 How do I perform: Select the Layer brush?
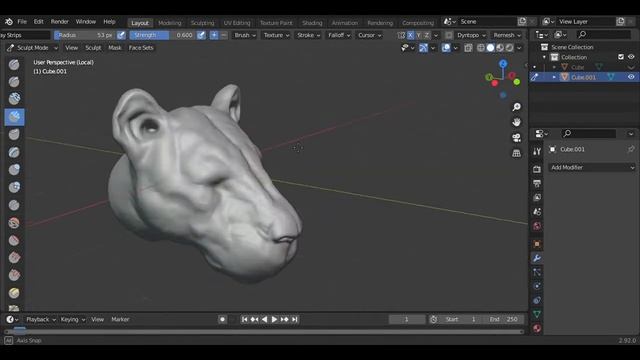point(14,152)
